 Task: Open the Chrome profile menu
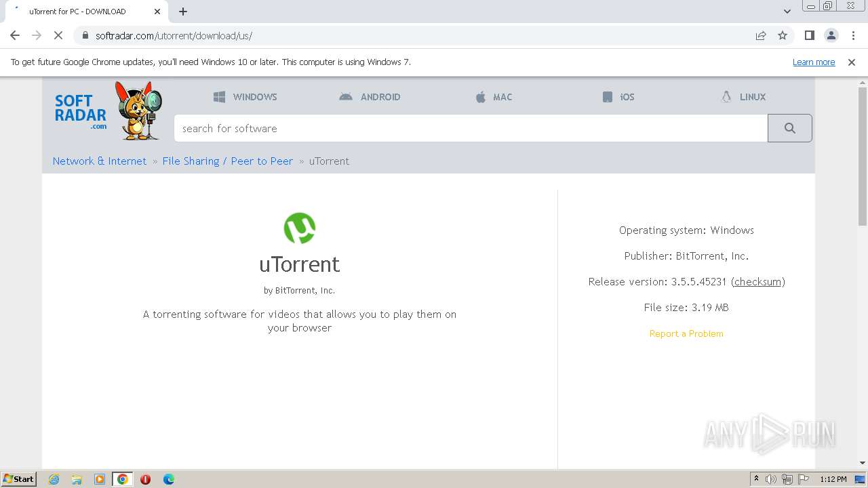(831, 36)
